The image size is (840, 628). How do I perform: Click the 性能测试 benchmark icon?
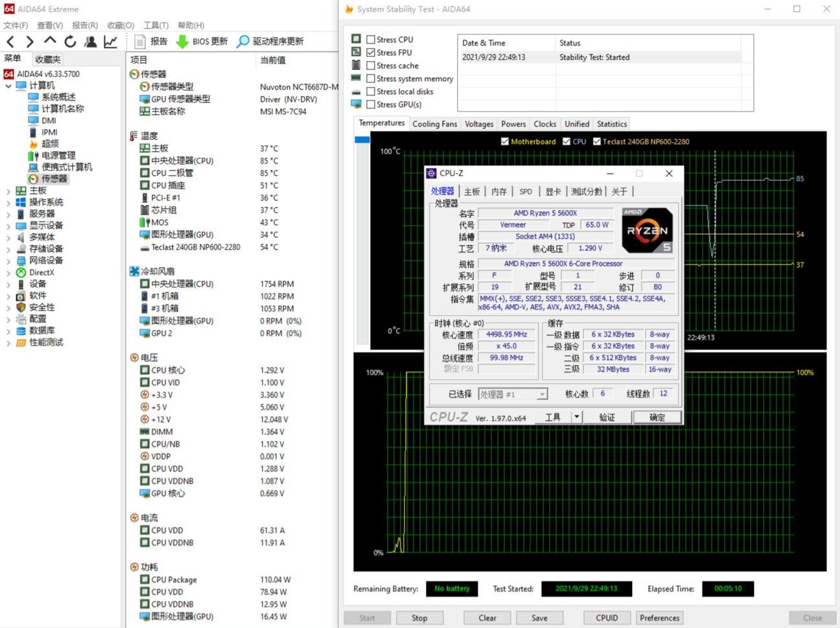[21, 342]
